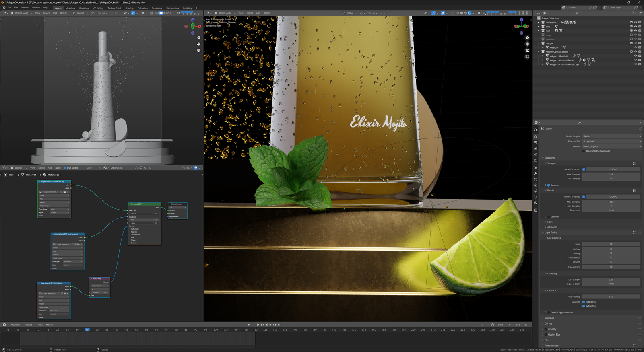Click the pin icon in the properties editor

(x=640, y=129)
